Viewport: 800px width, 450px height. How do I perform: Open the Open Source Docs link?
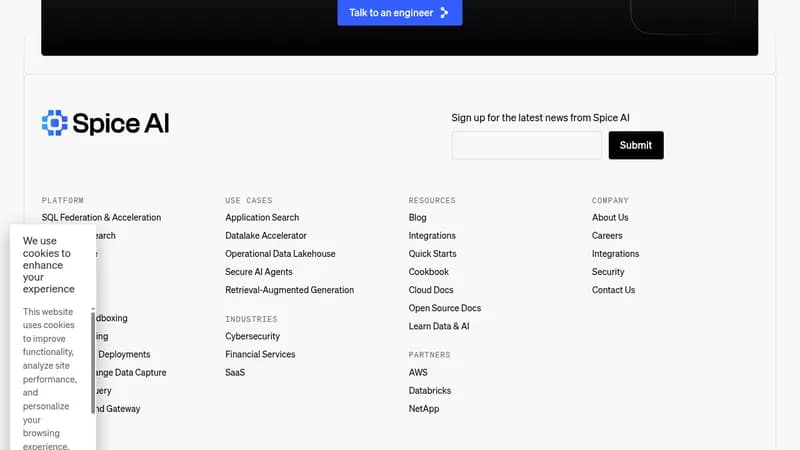[444, 308]
